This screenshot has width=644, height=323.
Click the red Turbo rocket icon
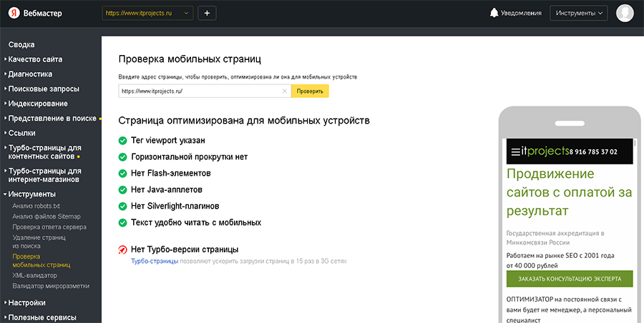[x=122, y=249]
